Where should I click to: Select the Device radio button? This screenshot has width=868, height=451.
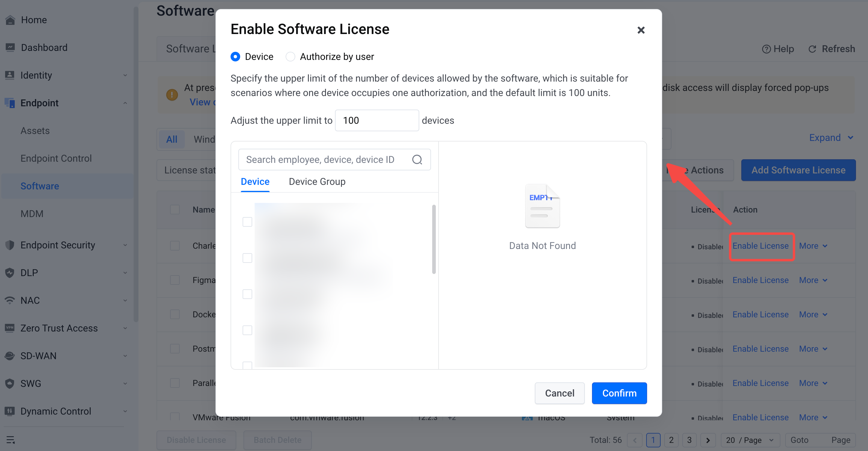(x=235, y=56)
